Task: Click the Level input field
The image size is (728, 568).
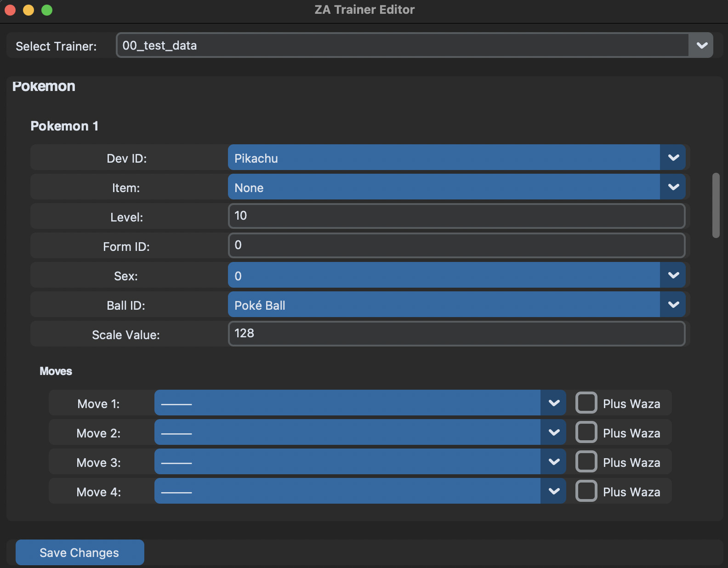Action: coord(456,216)
